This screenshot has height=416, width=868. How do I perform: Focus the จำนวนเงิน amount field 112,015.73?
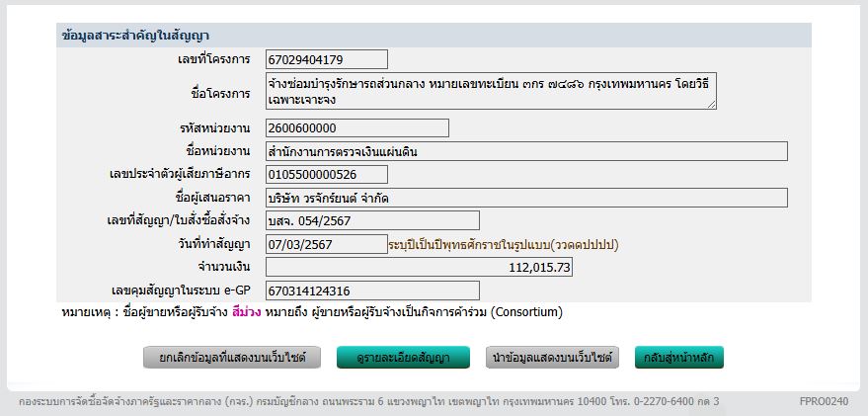(x=419, y=267)
